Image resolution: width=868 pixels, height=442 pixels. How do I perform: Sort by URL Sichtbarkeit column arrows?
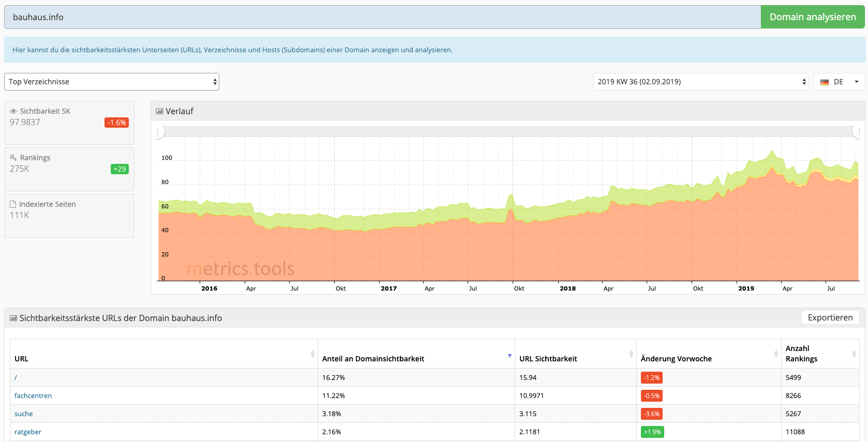click(x=631, y=354)
